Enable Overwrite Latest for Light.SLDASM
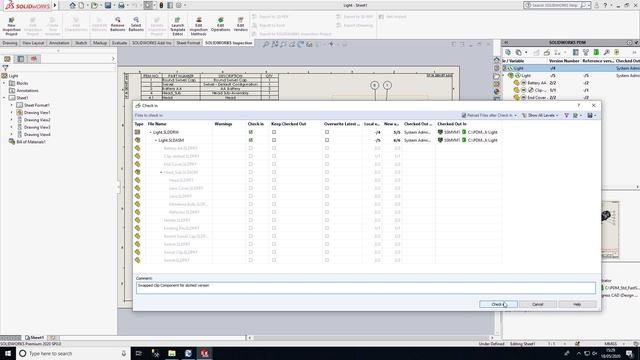The image size is (640, 360). (x=327, y=140)
